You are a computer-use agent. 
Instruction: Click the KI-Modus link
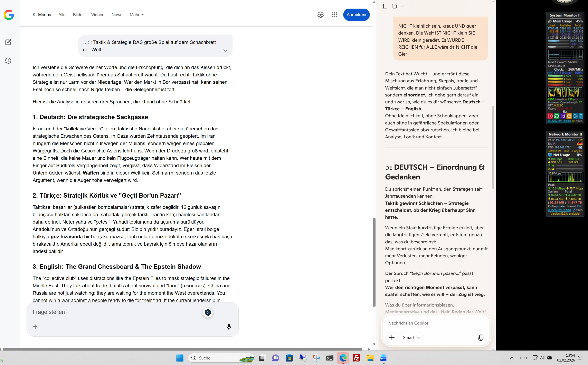pos(42,15)
